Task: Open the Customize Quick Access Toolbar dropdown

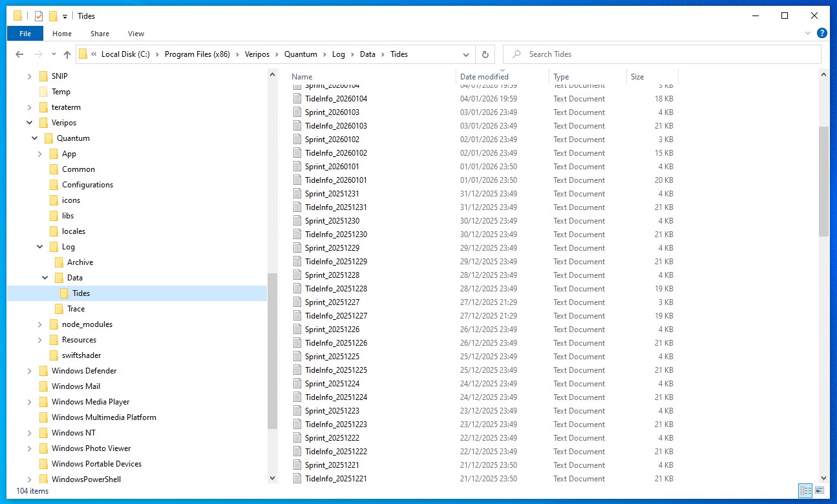Action: coord(65,16)
